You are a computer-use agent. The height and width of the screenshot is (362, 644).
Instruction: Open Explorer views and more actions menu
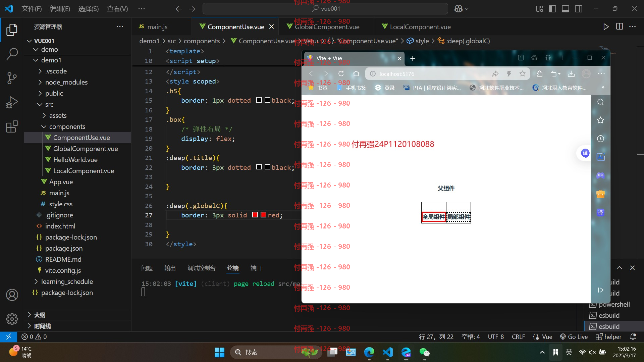[x=120, y=27]
